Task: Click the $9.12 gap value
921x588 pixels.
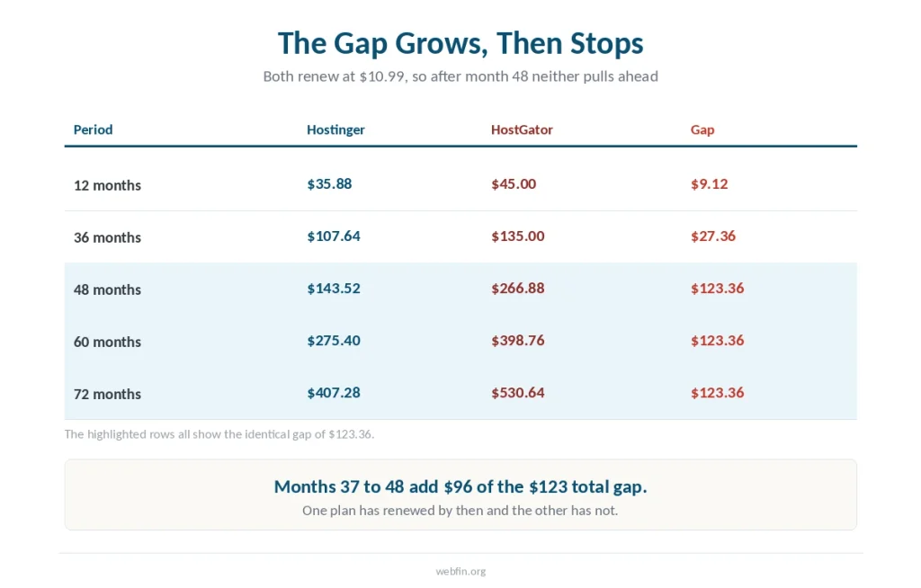Action: coord(709,183)
